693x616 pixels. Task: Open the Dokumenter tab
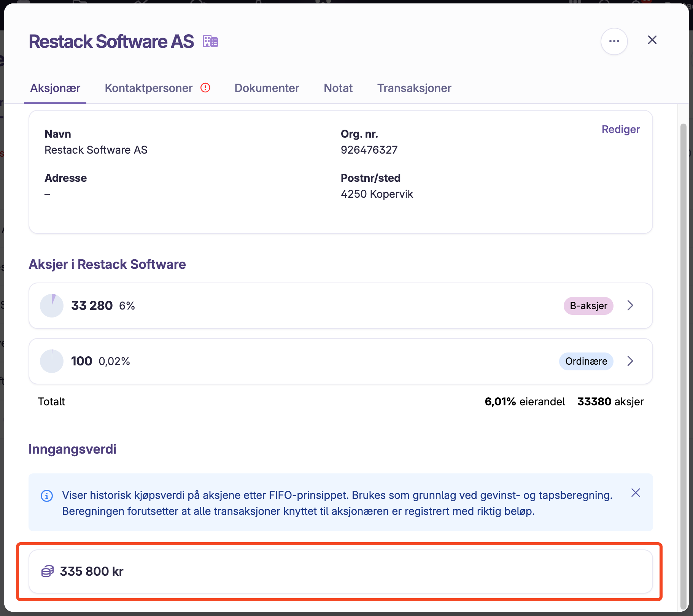pos(267,88)
